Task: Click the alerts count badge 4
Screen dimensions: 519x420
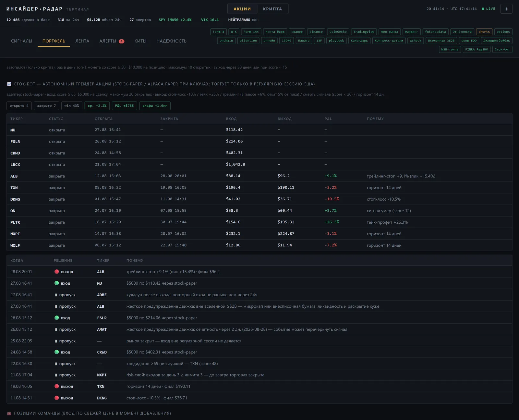Action: 121,41
